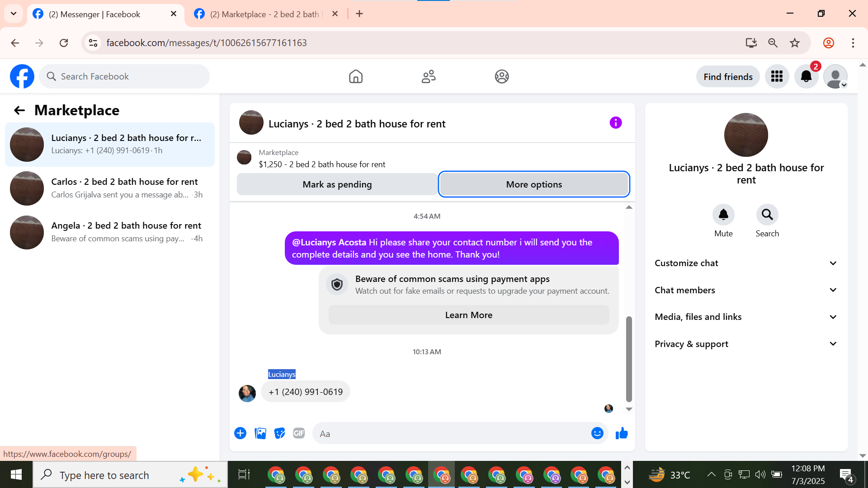Switch to the Marketplace browser tab

pyautogui.click(x=264, y=14)
